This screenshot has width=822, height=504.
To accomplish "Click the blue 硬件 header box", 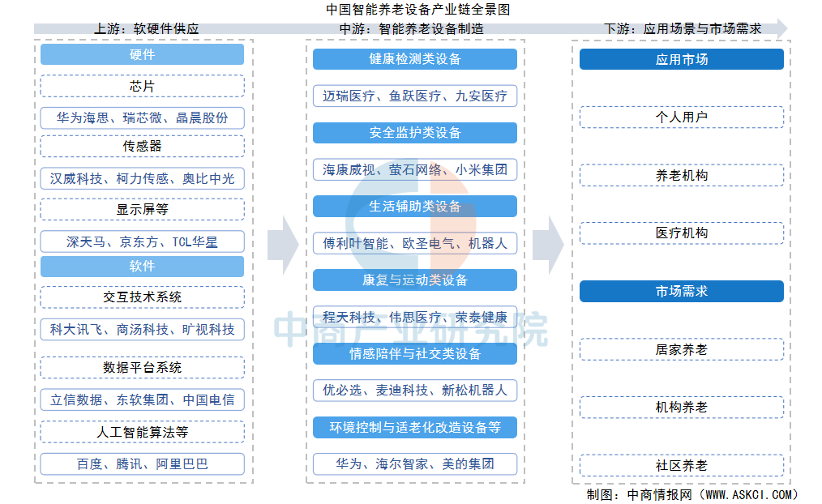I will coord(142,55).
